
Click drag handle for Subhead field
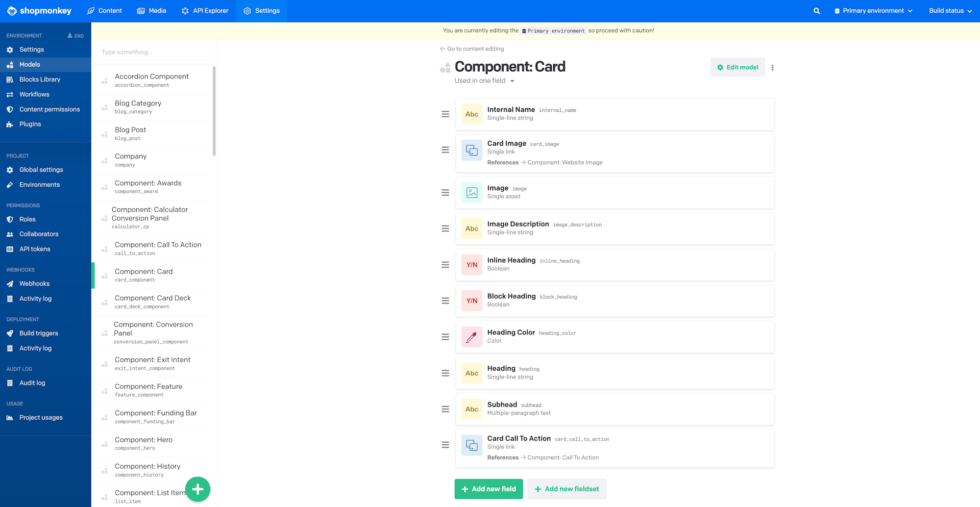(x=445, y=409)
